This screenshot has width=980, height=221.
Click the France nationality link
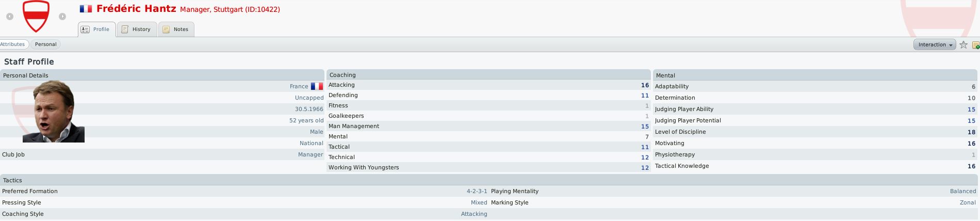(299, 86)
